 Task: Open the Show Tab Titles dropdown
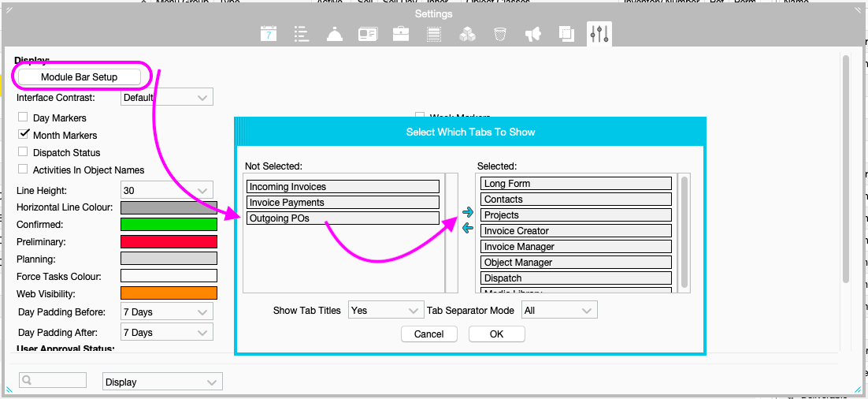pyautogui.click(x=386, y=311)
